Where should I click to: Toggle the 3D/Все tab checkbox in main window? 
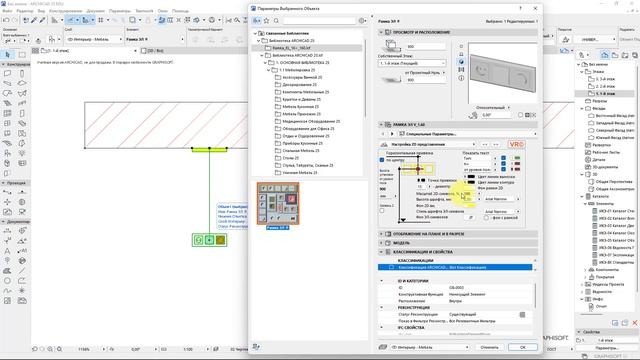point(144,51)
